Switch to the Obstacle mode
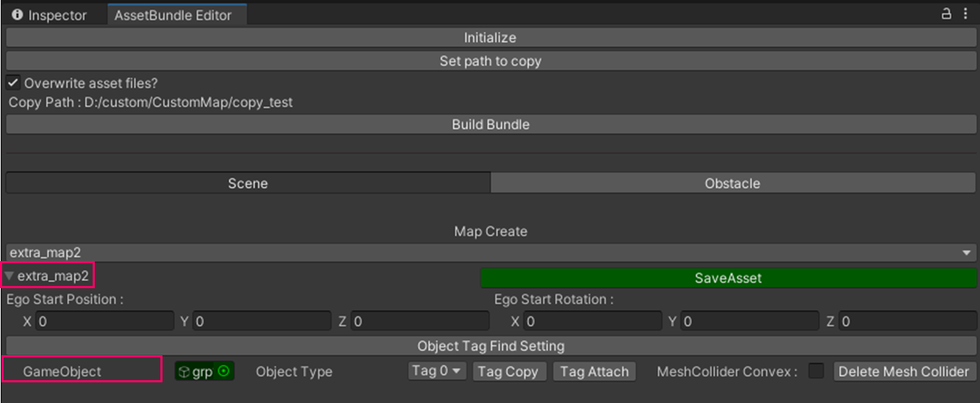This screenshot has width=980, height=403. [x=732, y=183]
